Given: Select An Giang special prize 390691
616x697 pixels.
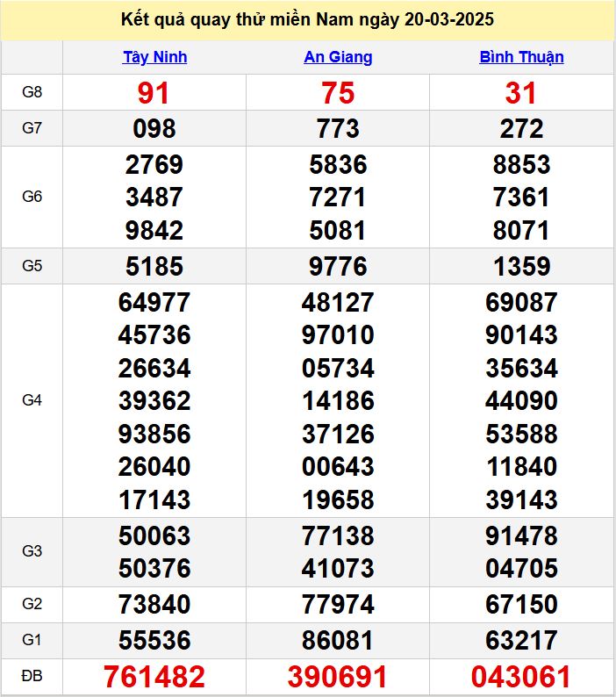Looking at the screenshot, I should (337, 677).
